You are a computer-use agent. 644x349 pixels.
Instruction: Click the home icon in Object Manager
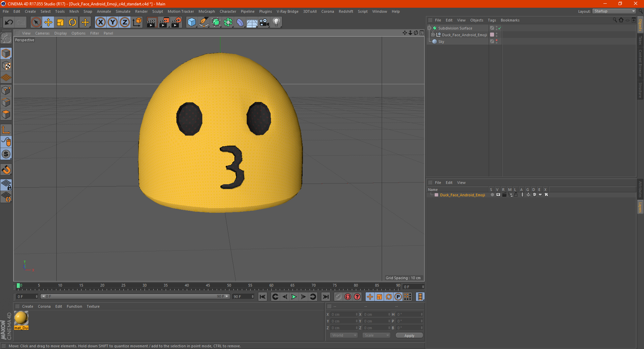(x=621, y=20)
